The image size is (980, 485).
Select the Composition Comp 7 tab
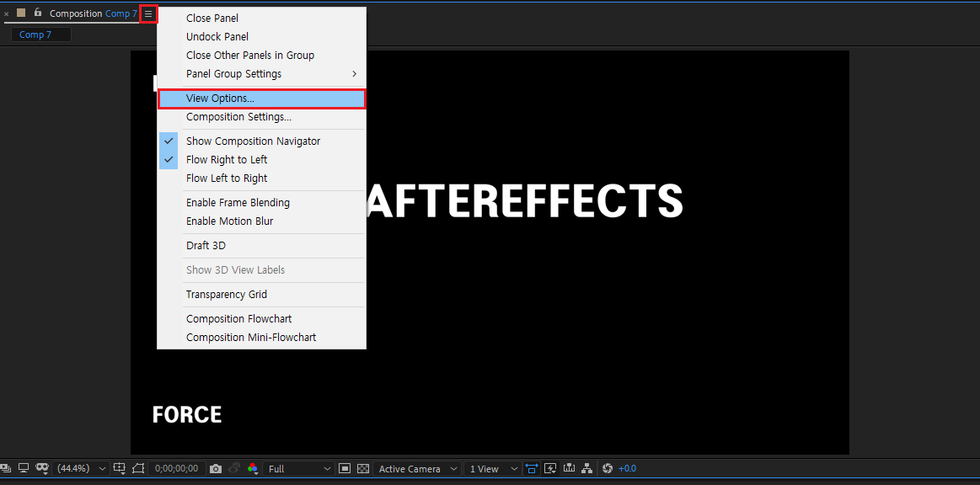pos(94,13)
